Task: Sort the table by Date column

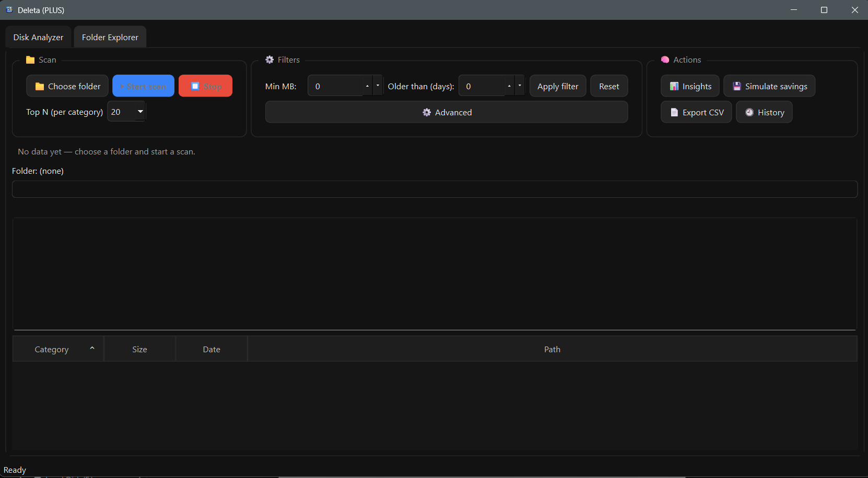Action: click(x=212, y=349)
